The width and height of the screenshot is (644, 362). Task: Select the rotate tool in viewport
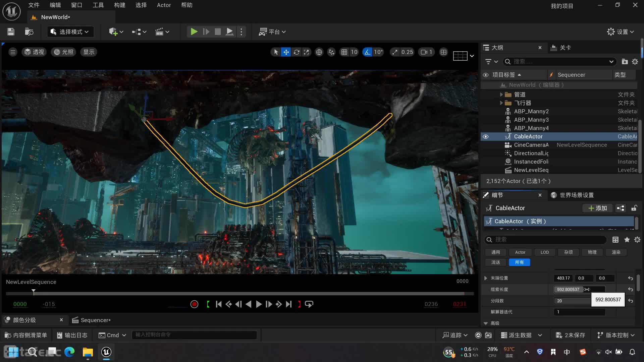pyautogui.click(x=297, y=52)
